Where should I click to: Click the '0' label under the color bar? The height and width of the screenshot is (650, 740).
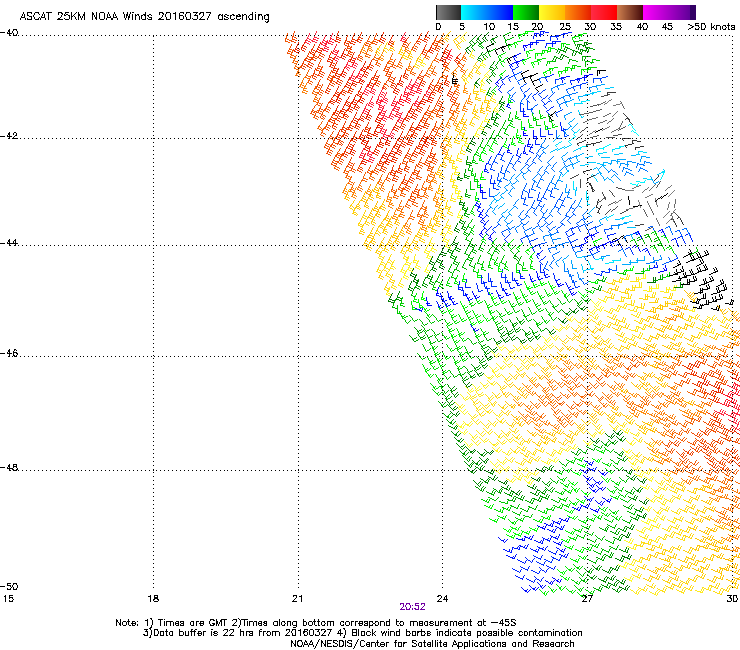[438, 27]
